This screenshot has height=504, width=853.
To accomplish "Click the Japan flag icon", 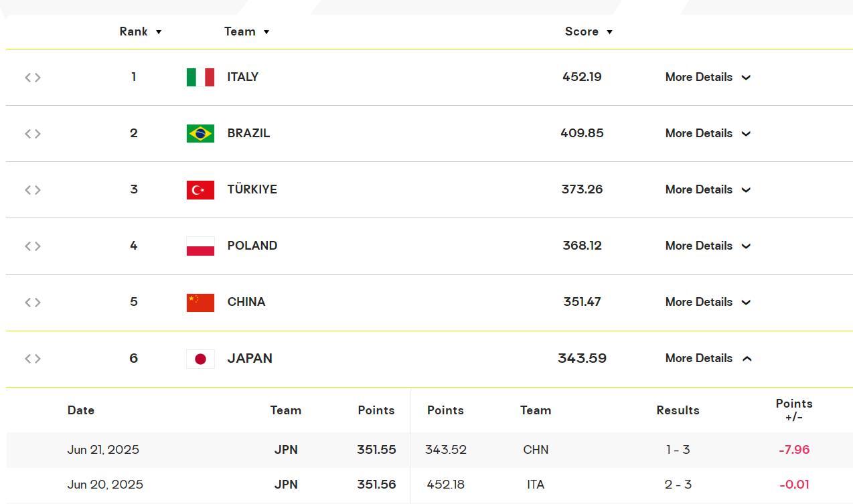I will click(200, 359).
